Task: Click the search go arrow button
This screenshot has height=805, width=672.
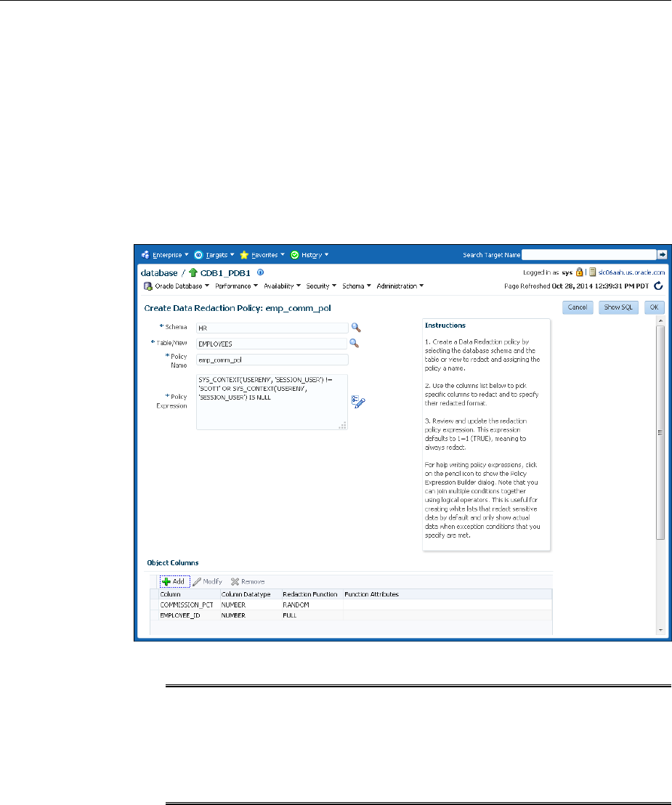Action: tap(663, 254)
